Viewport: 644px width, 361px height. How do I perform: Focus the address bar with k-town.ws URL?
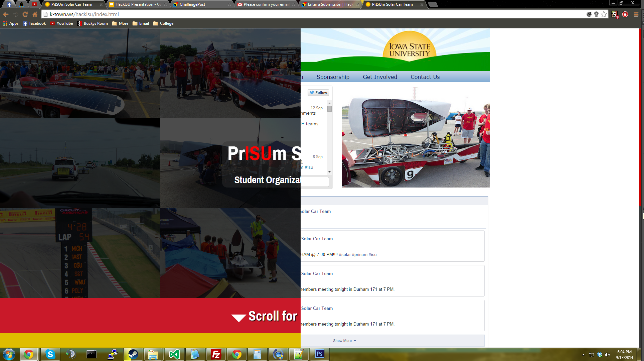314,14
